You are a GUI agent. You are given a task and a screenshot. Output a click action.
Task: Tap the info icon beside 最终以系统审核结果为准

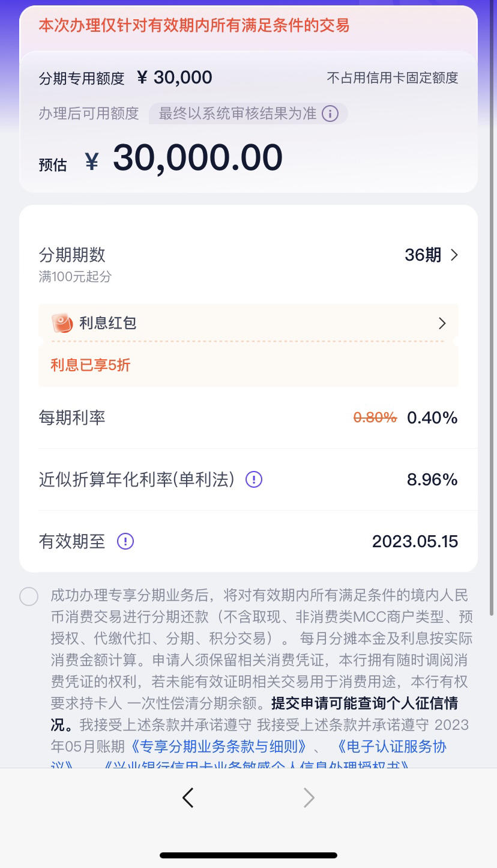pyautogui.click(x=330, y=114)
